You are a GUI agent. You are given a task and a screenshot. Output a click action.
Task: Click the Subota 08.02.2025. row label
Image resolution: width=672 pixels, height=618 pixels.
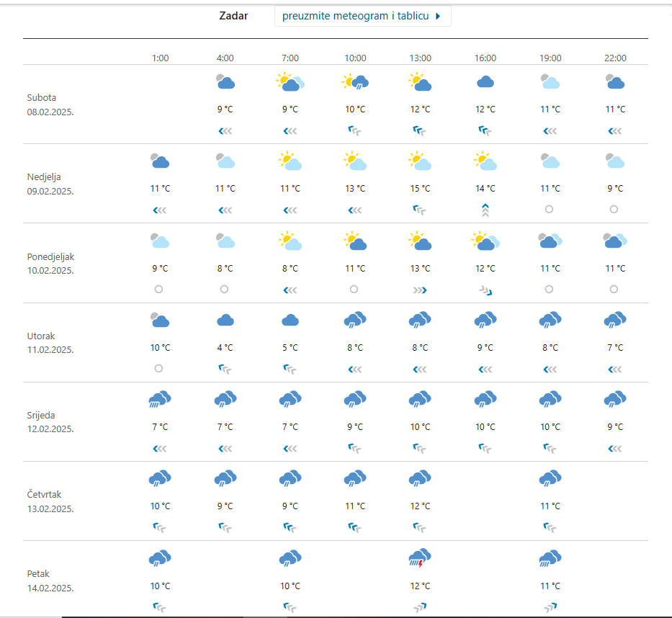50,104
